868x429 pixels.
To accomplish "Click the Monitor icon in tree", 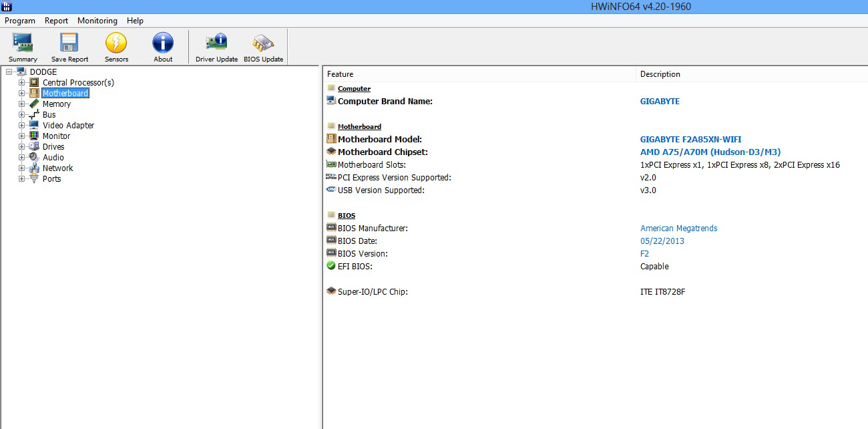I will pyautogui.click(x=35, y=136).
